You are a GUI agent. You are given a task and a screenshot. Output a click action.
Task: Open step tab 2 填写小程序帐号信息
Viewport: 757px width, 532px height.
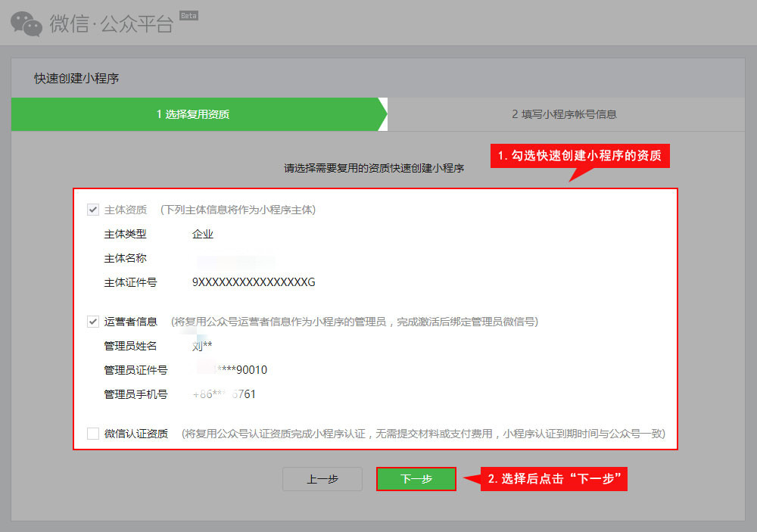[x=565, y=114]
